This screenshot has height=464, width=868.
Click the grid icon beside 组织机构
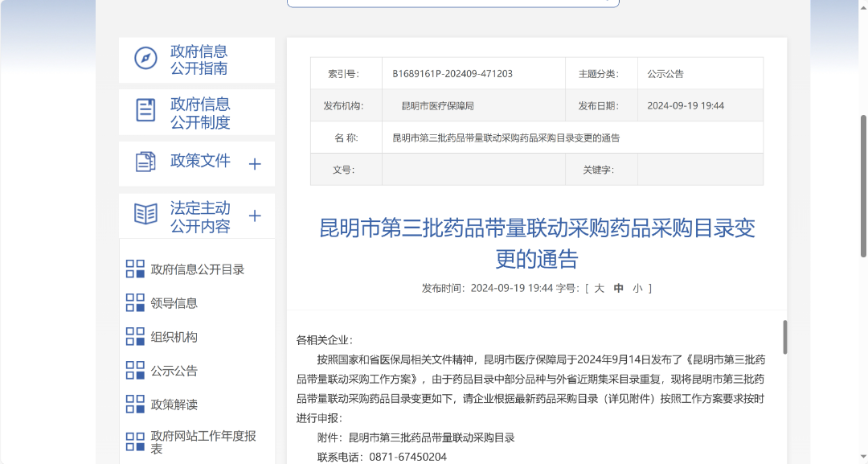pos(135,337)
